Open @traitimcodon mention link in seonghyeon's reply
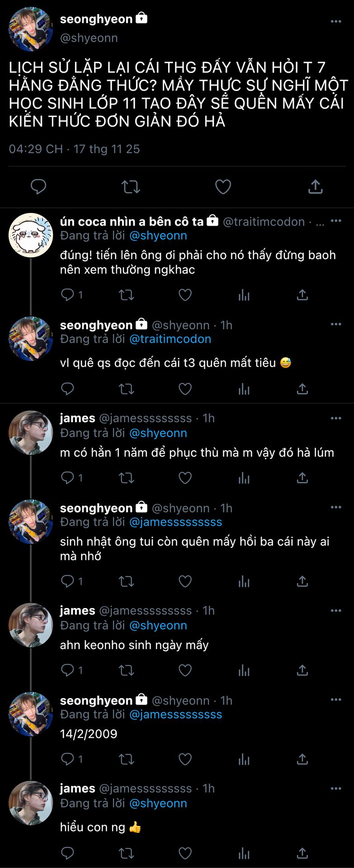 [170, 339]
